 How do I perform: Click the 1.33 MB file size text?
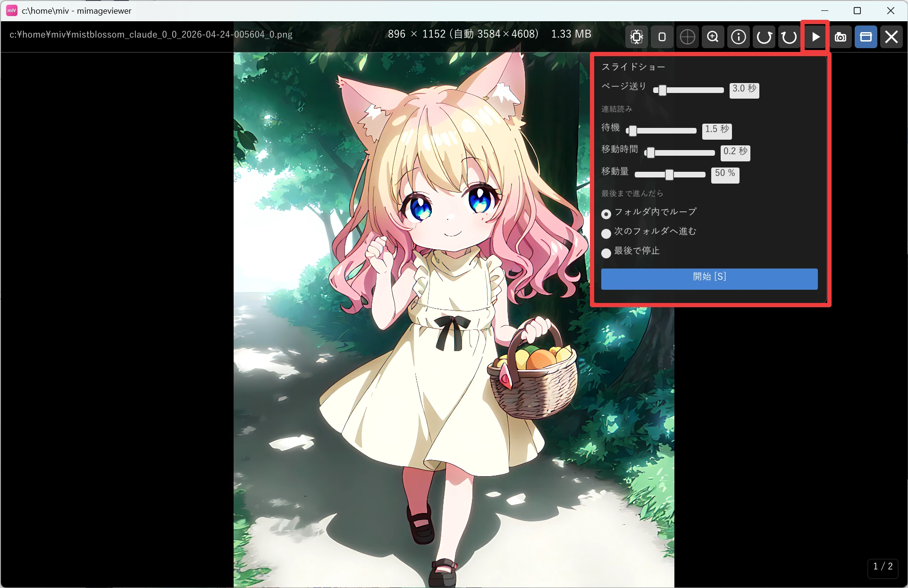coord(571,34)
